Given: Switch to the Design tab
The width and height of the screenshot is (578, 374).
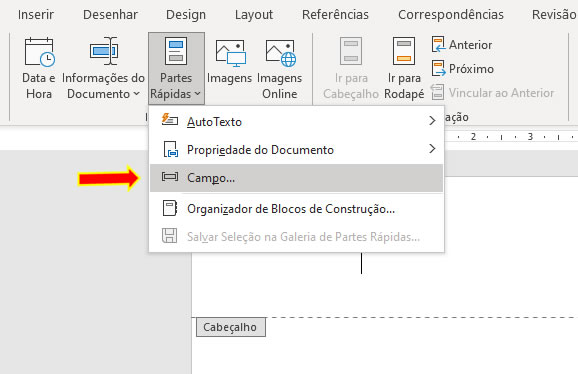Looking at the screenshot, I should tap(186, 15).
